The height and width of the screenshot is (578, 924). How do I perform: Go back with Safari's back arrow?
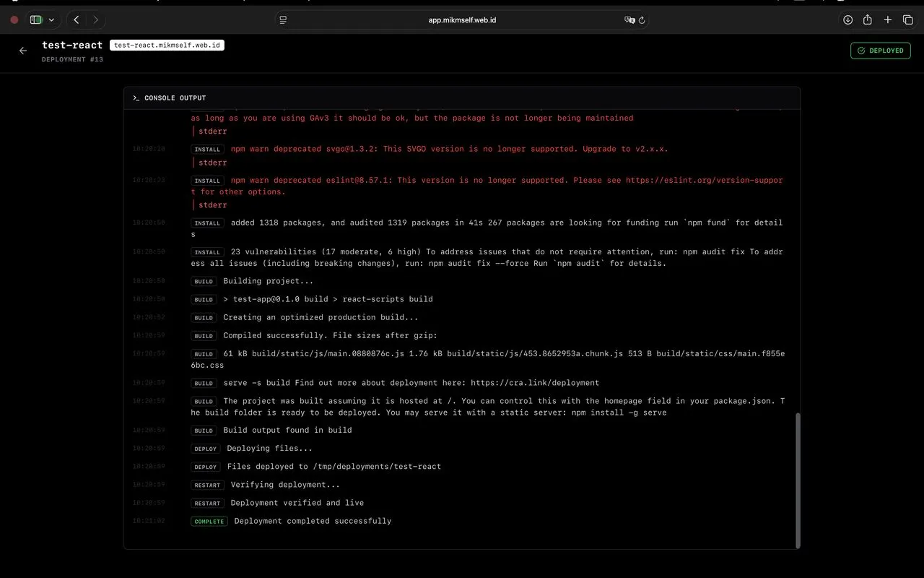[x=77, y=20]
